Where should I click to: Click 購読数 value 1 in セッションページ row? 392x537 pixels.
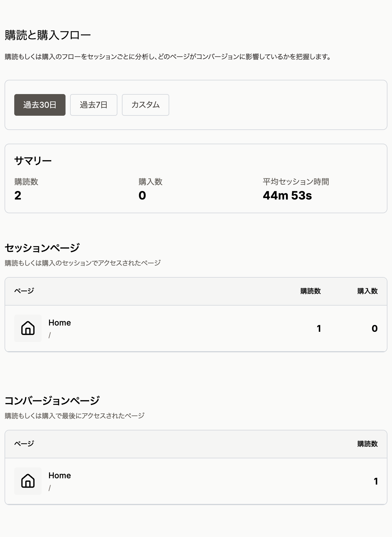click(x=319, y=329)
